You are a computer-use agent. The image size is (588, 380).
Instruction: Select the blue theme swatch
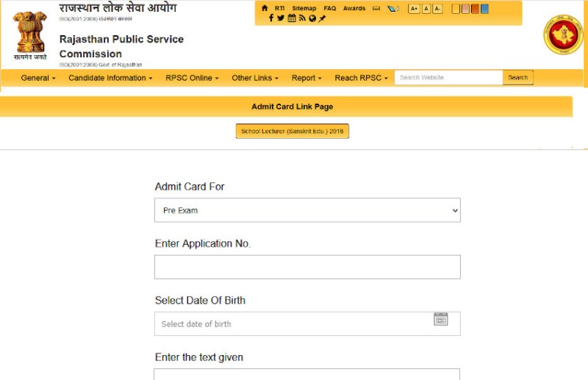click(484, 9)
